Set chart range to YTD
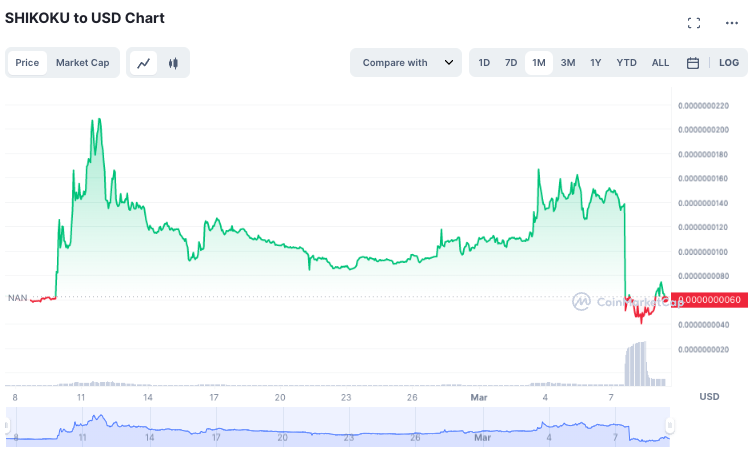Viewport: 755px width, 457px height. [626, 63]
